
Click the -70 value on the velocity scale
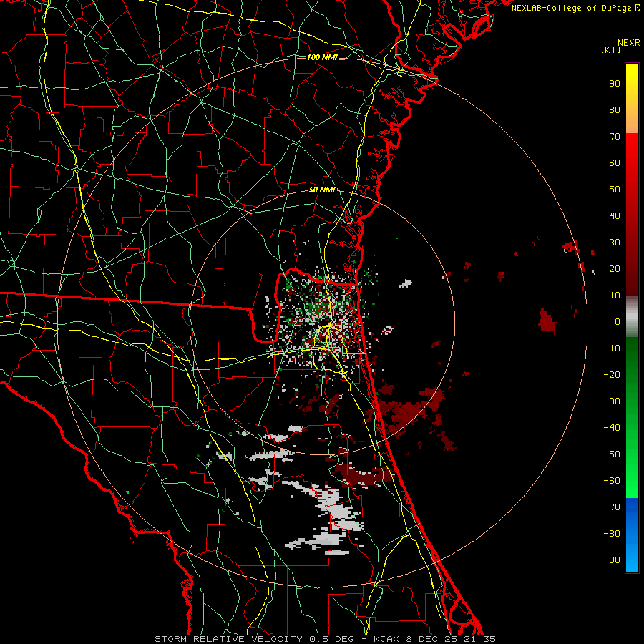(x=612, y=507)
